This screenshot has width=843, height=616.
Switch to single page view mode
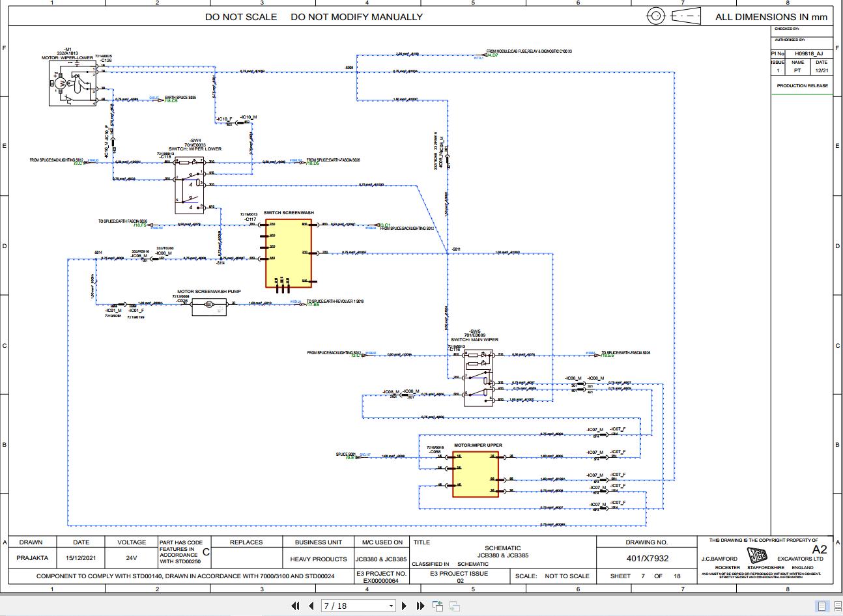(x=822, y=606)
